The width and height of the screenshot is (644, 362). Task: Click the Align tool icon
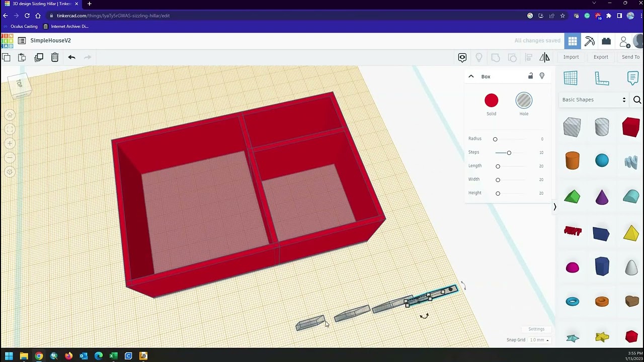tap(529, 57)
